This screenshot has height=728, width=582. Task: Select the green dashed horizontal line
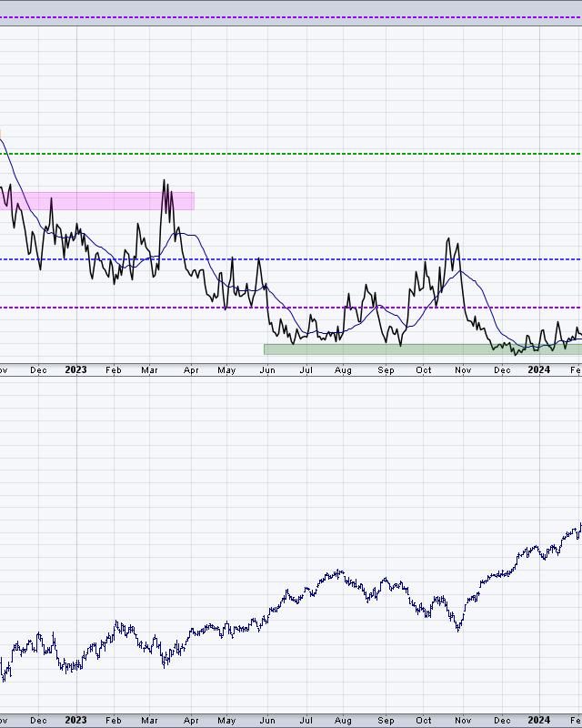click(291, 154)
